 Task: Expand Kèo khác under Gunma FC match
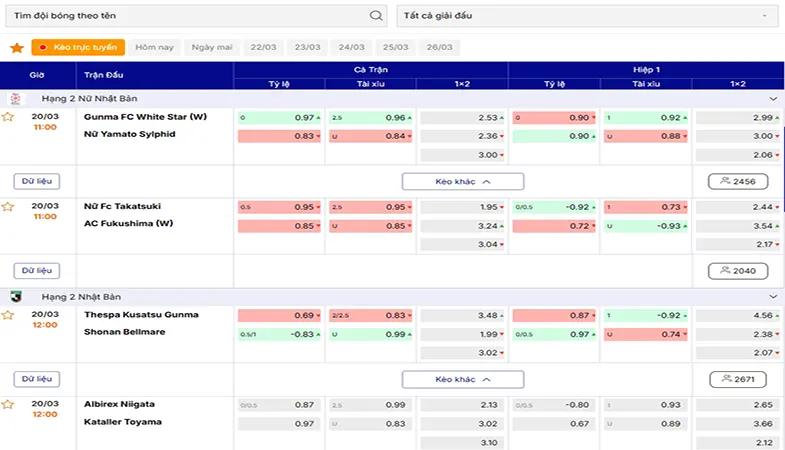pyautogui.click(x=463, y=182)
